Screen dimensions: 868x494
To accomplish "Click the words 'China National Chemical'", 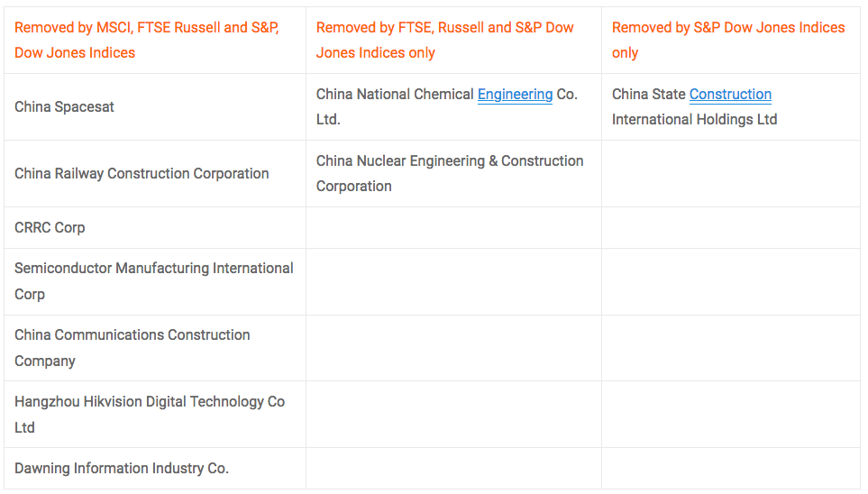I will click(395, 95).
